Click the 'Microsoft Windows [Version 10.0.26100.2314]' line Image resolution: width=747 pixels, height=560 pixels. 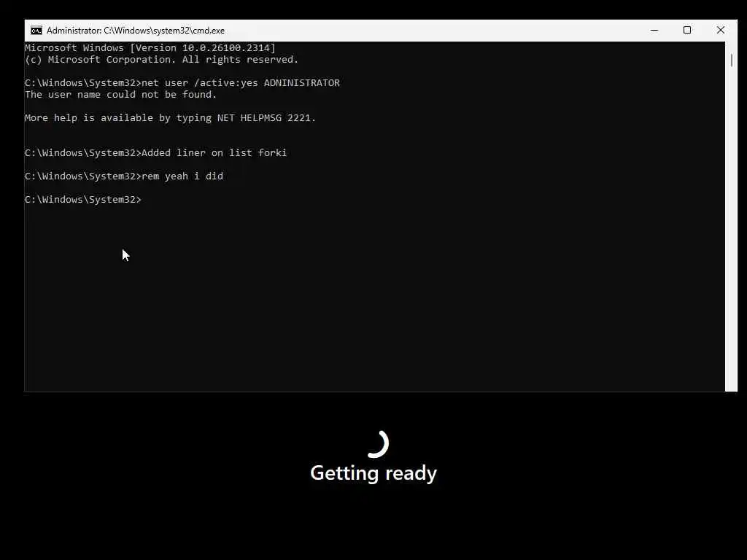150,47
